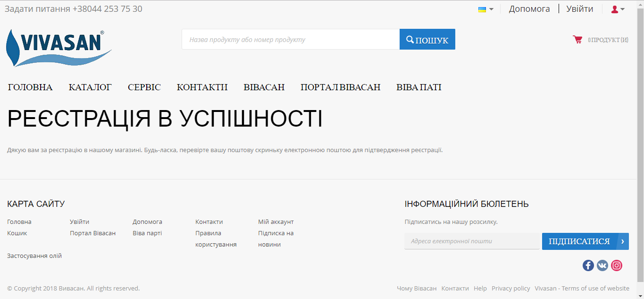Open the ВІВА ПАТІ menu item
The image size is (644, 299).
[419, 87]
